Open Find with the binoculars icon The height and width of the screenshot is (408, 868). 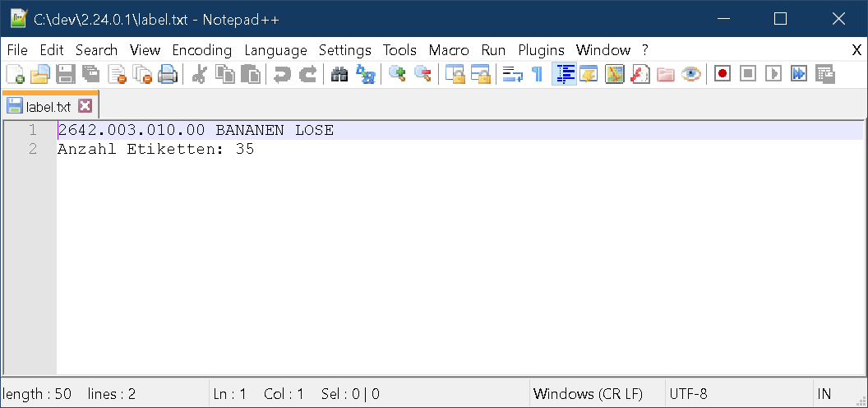click(339, 75)
